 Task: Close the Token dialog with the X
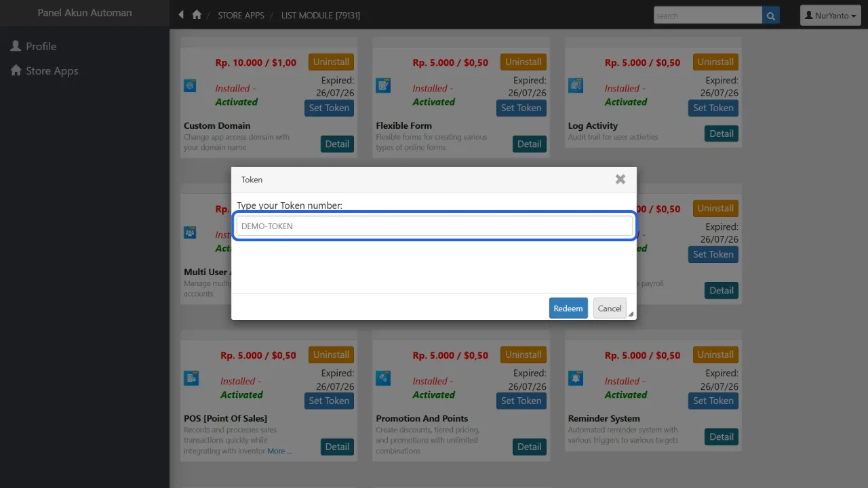coord(620,180)
